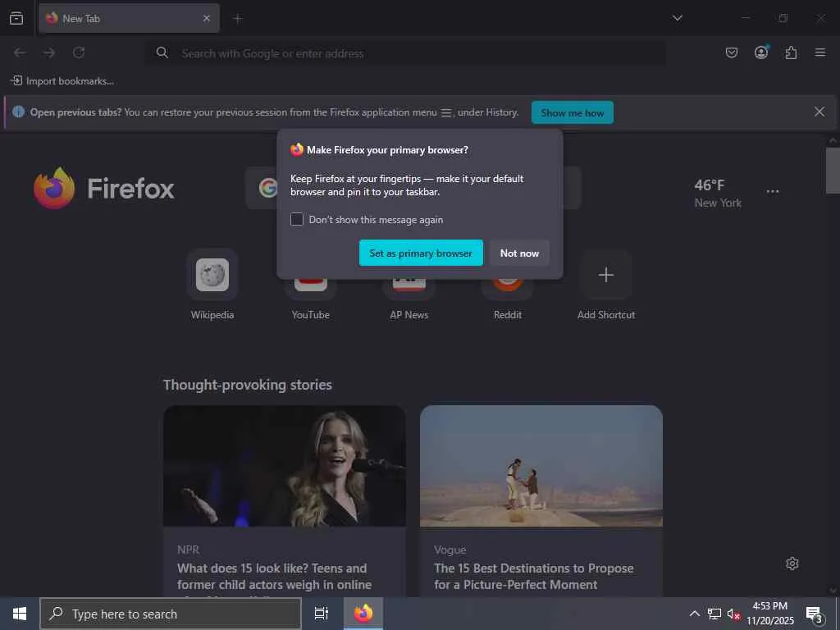Open the Vogue proposal destinations thumbnail
This screenshot has width=840, height=630.
pos(541,466)
